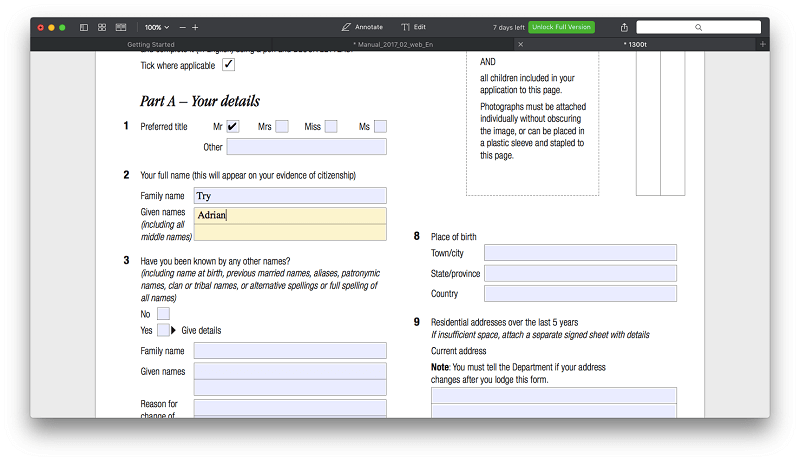Select the 1300t tab
Viewport: 800px width, 461px height.
point(635,44)
